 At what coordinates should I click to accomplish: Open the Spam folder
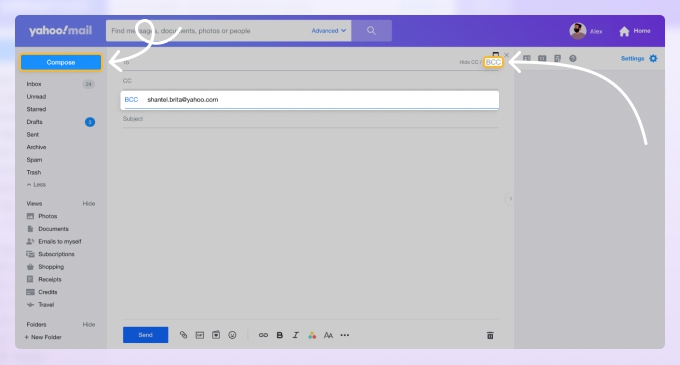pyautogui.click(x=34, y=160)
